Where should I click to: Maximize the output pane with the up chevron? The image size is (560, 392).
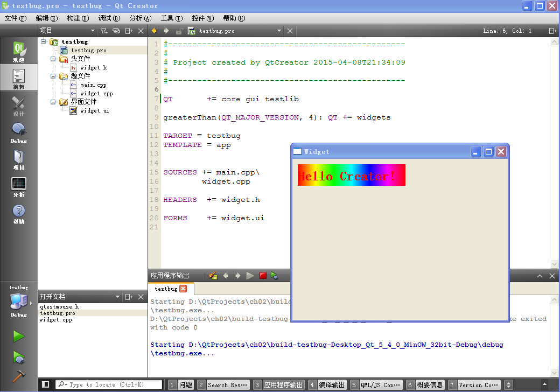540,276
